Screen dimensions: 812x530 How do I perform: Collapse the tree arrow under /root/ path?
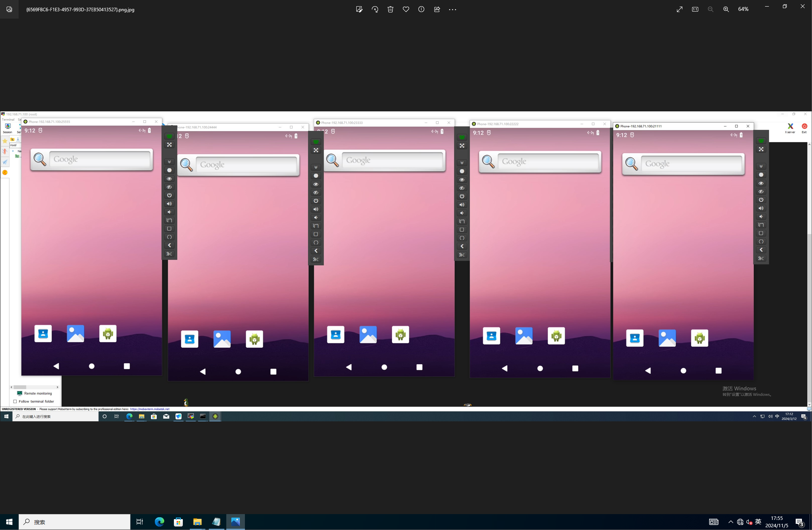point(13,151)
